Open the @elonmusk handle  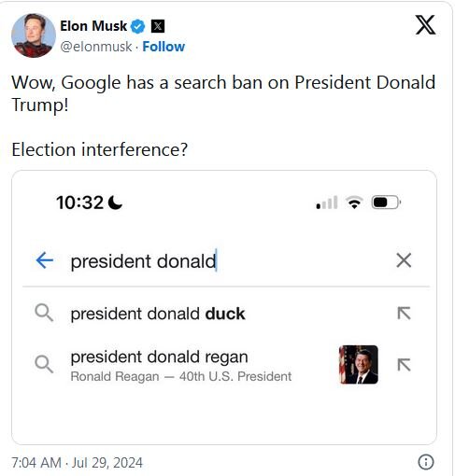coord(96,47)
